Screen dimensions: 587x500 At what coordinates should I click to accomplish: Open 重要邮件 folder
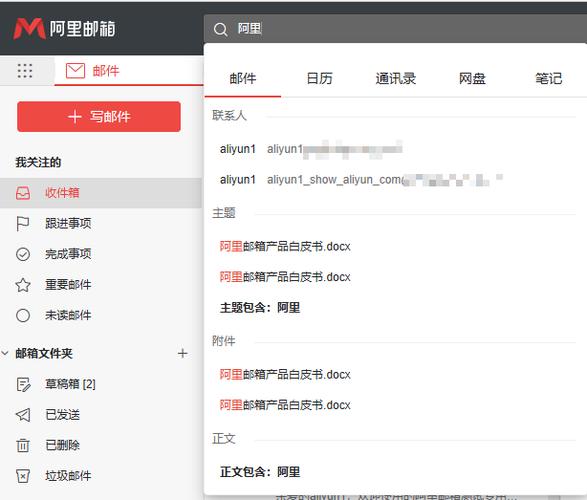pyautogui.click(x=101, y=285)
